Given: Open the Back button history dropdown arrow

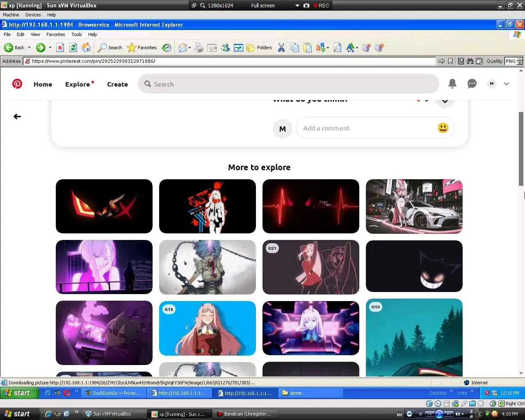Looking at the screenshot, I should [29, 48].
